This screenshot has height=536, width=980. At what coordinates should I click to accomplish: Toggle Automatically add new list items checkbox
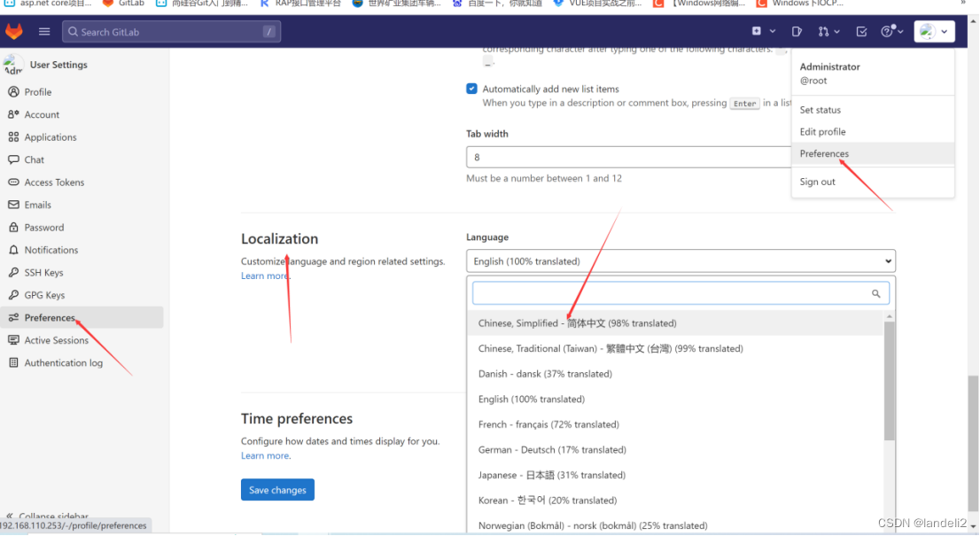[472, 89]
